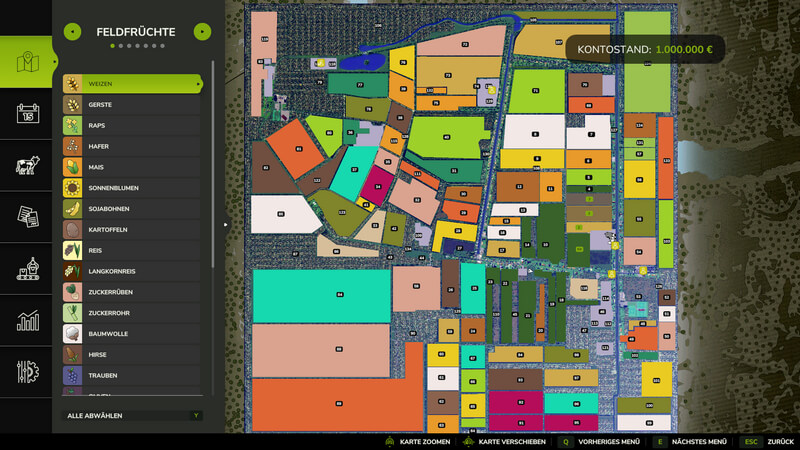Viewport: 800px width, 450px height.
Task: Select Zuckerrüben in crop list
Action: coord(132,292)
